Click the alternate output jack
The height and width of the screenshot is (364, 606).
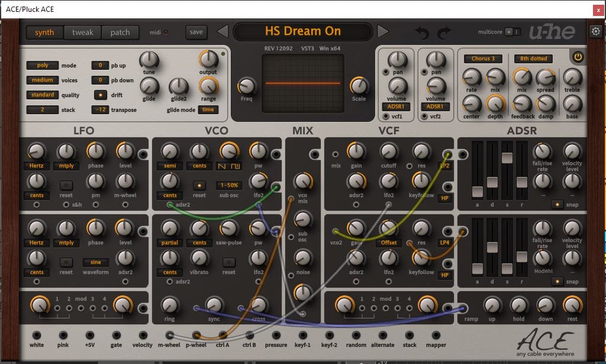[x=383, y=335]
